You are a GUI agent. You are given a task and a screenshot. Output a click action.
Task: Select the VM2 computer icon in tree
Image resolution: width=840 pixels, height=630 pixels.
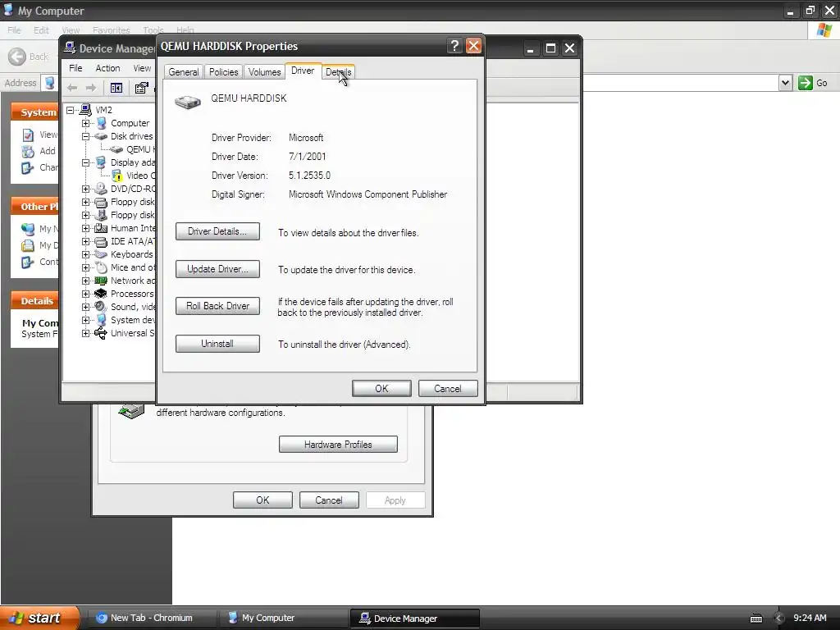[85, 110]
